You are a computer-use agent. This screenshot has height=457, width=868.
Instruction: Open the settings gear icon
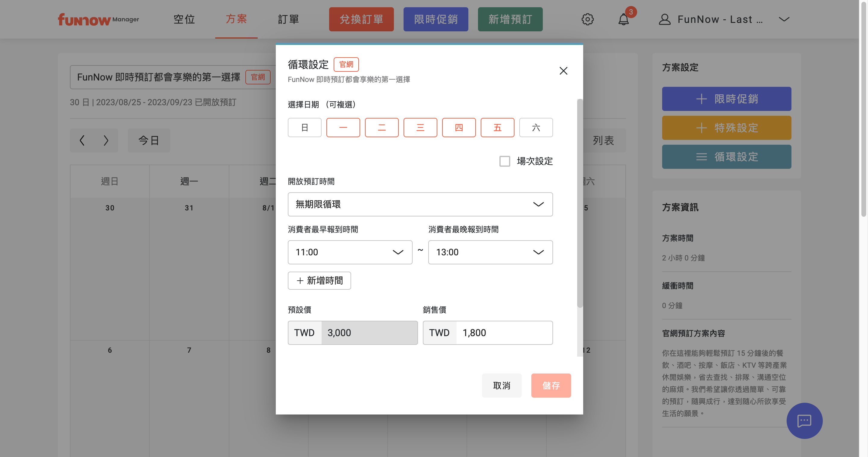click(x=587, y=19)
